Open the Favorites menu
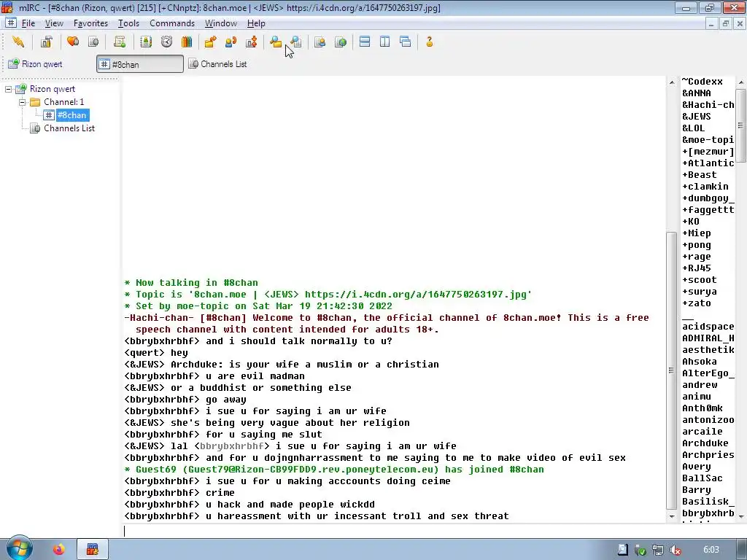This screenshot has height=560, width=747. (90, 23)
